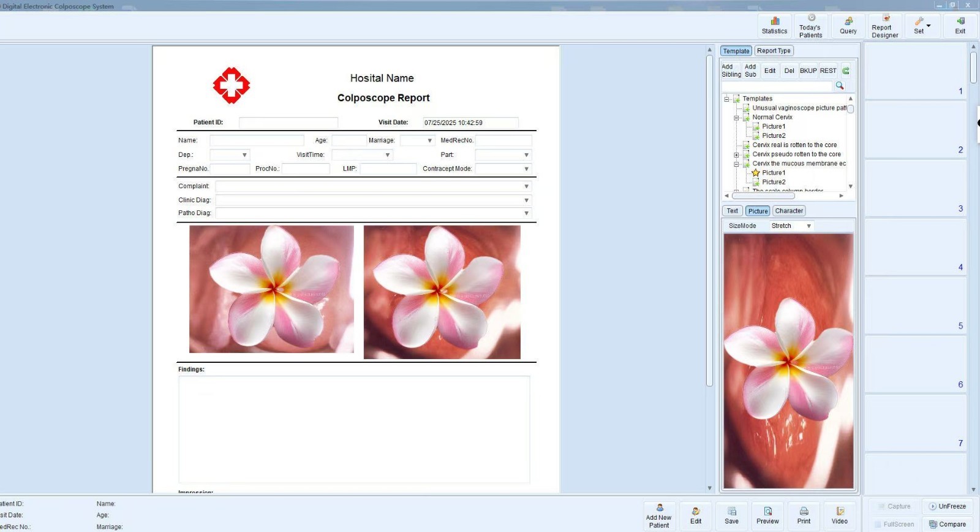Select Unusual vaginoscope picture template
Image resolution: width=980 pixels, height=532 pixels.
coord(799,108)
